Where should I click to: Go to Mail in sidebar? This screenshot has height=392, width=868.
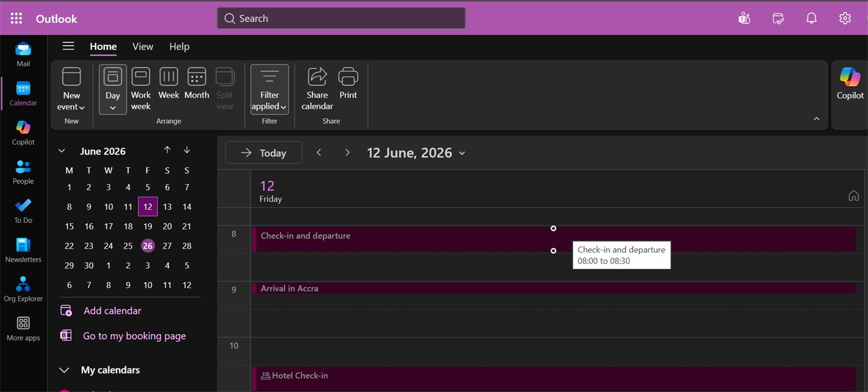click(23, 54)
